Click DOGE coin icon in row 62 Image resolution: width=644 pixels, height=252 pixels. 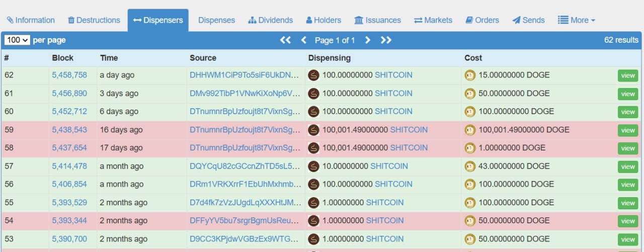pos(470,75)
